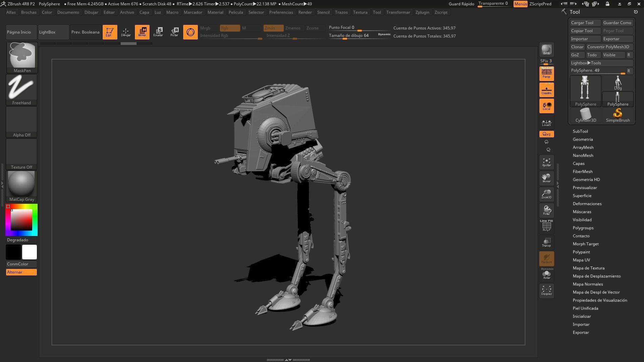Select the SimpleBrush tool thumbnail
Screen dimensions: 644x362
pyautogui.click(x=618, y=116)
